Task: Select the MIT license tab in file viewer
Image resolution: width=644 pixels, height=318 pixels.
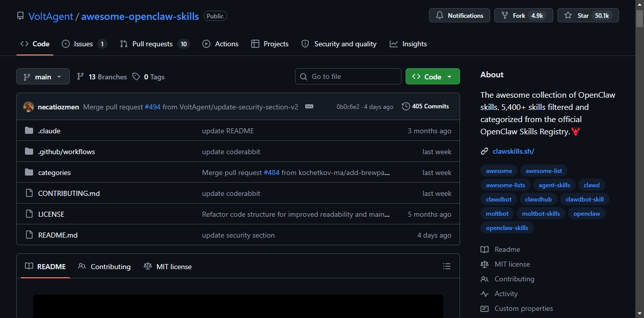Action: (x=168, y=266)
